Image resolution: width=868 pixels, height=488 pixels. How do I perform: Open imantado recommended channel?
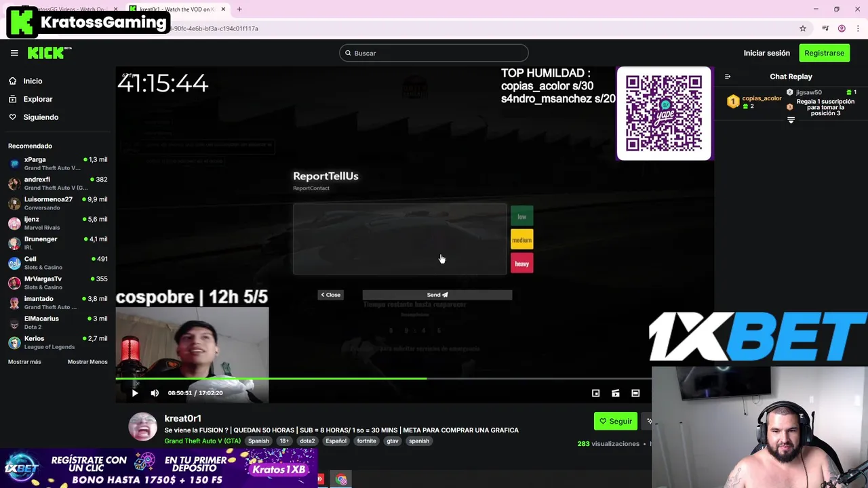tap(58, 302)
